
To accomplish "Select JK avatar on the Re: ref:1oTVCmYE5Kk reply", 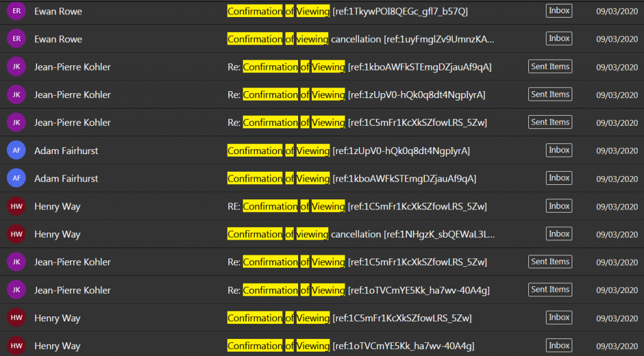I will pos(16,290).
